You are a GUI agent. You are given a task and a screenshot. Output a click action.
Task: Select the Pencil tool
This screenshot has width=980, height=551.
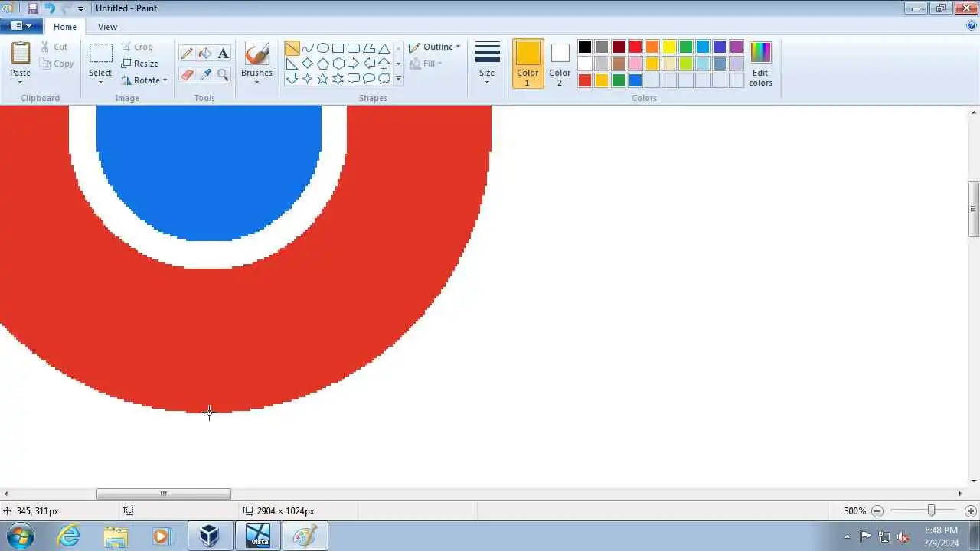click(187, 53)
